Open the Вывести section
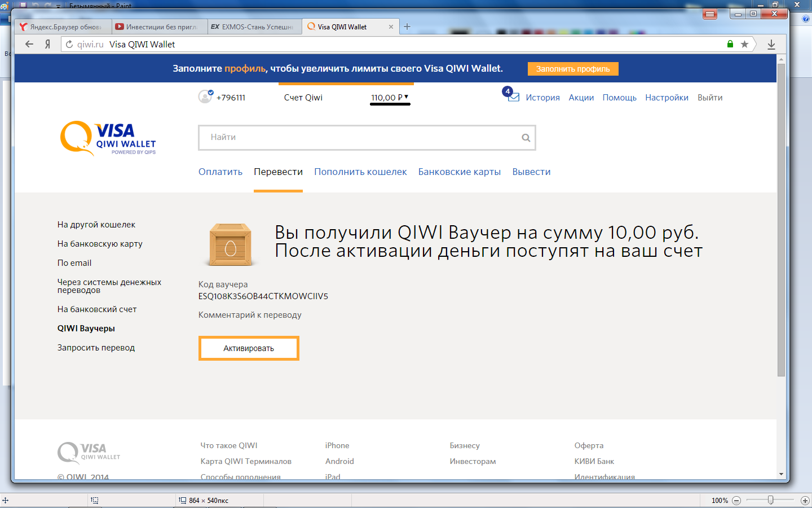 pos(531,172)
